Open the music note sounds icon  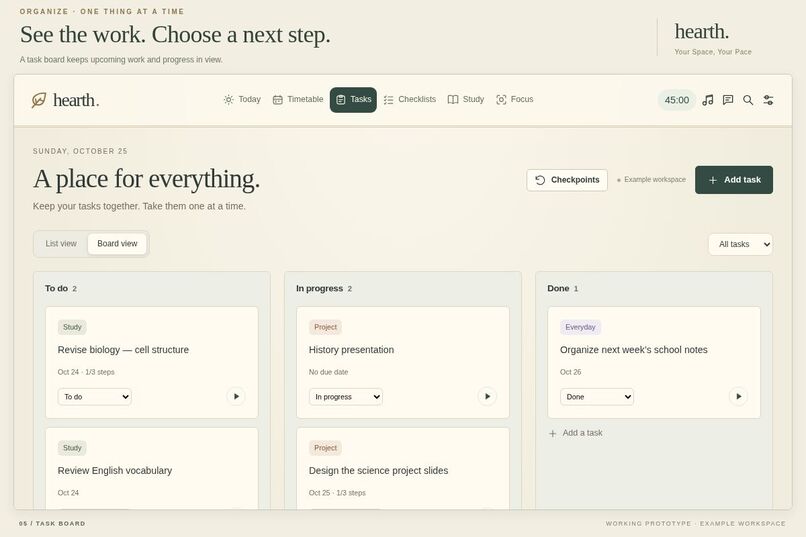(x=708, y=100)
